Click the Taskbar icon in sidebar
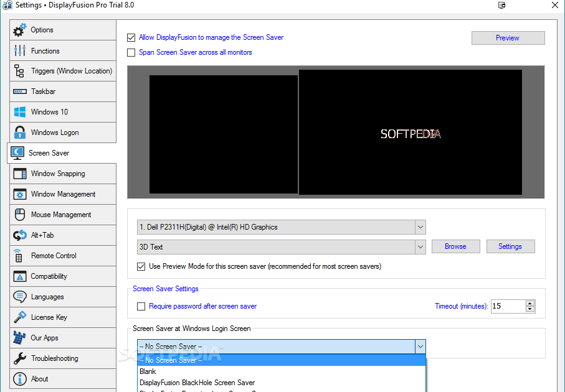 point(20,91)
